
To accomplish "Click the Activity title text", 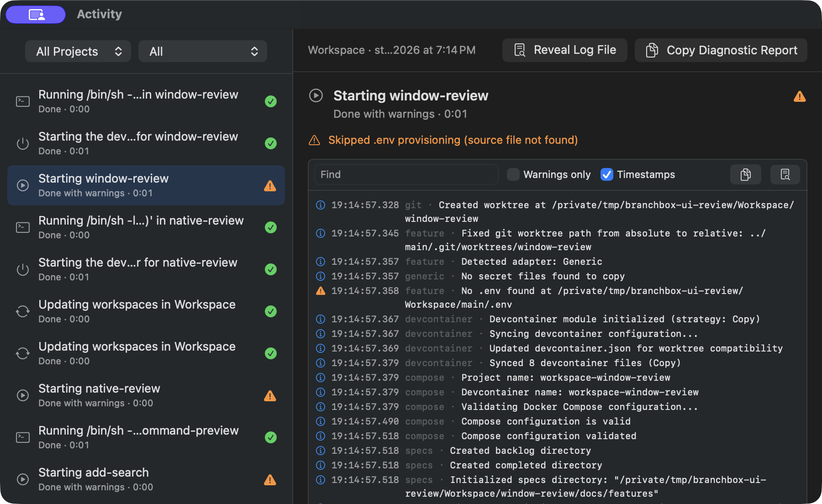I will [x=100, y=14].
